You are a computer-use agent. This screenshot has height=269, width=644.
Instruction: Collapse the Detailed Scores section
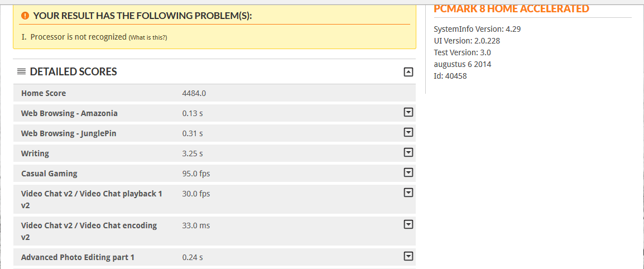pyautogui.click(x=408, y=71)
